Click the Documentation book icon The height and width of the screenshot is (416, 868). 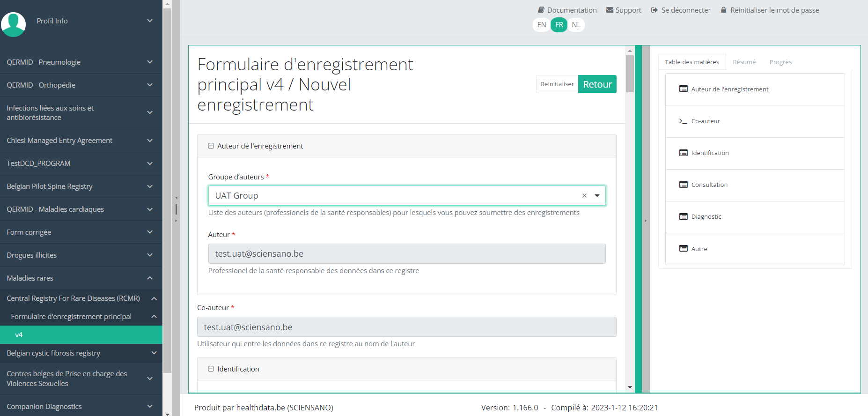pos(541,10)
